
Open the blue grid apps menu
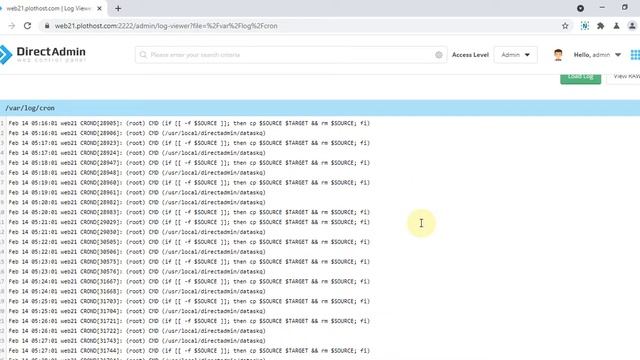pyautogui.click(x=635, y=55)
